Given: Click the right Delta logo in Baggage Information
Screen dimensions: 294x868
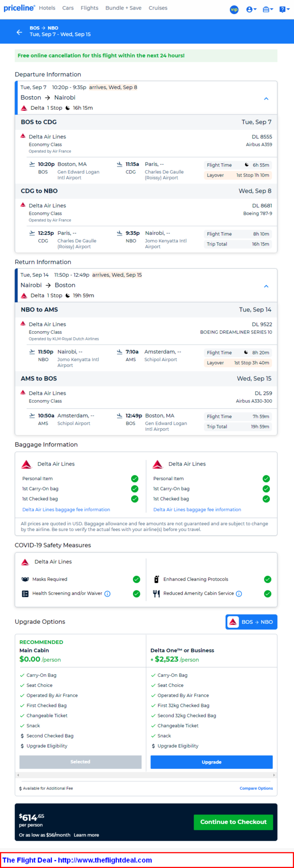Looking at the screenshot, I should 158,464.
